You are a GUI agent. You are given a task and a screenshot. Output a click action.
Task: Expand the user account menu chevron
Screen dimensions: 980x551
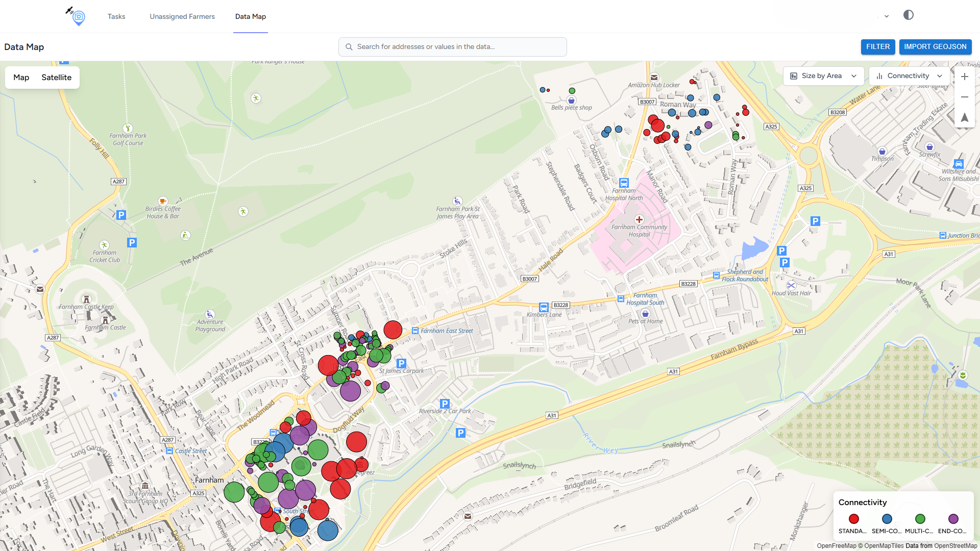click(887, 16)
